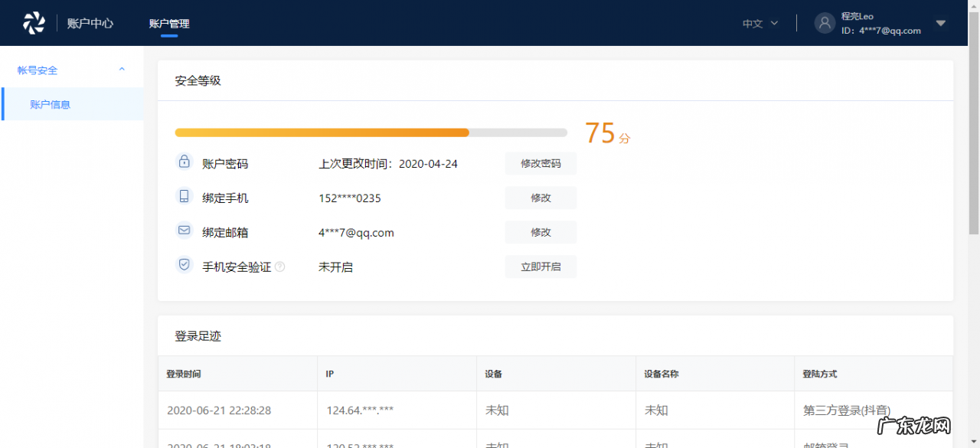This screenshot has height=448, width=980.
Task: Open the help tooltip icon after 手机安全验证
Action: pyautogui.click(x=280, y=267)
